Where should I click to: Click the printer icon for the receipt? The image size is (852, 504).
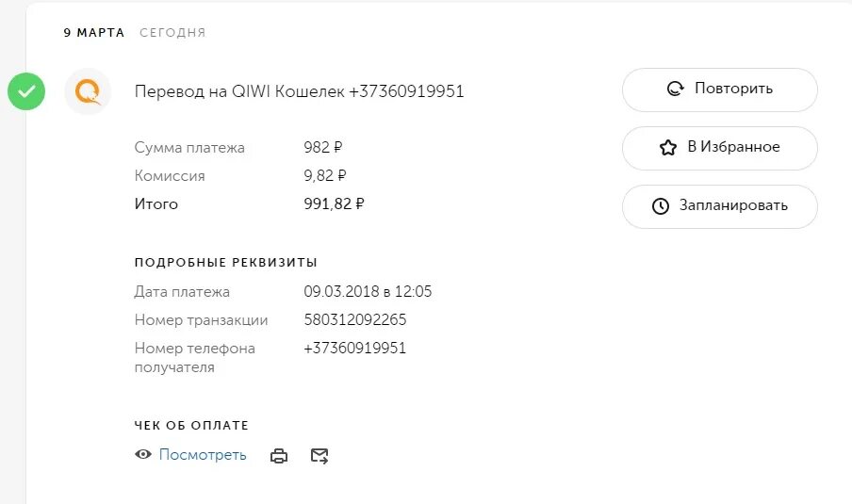pos(279,456)
